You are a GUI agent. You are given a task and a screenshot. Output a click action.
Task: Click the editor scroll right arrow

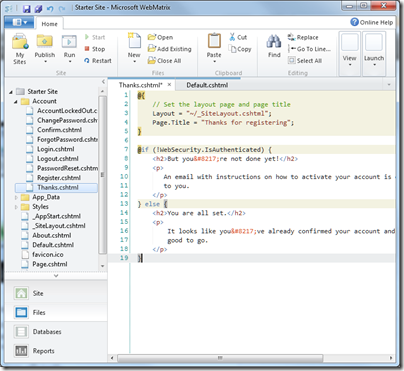pos(391,358)
